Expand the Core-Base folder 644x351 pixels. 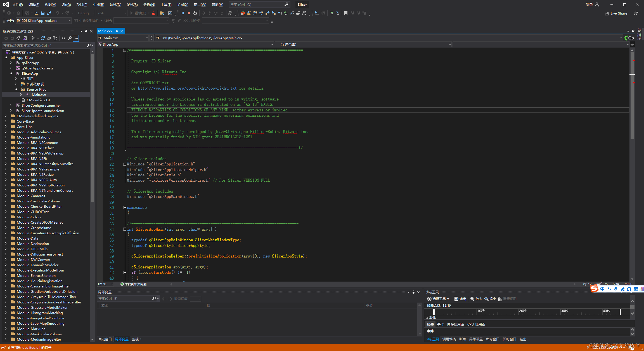[x=6, y=121]
